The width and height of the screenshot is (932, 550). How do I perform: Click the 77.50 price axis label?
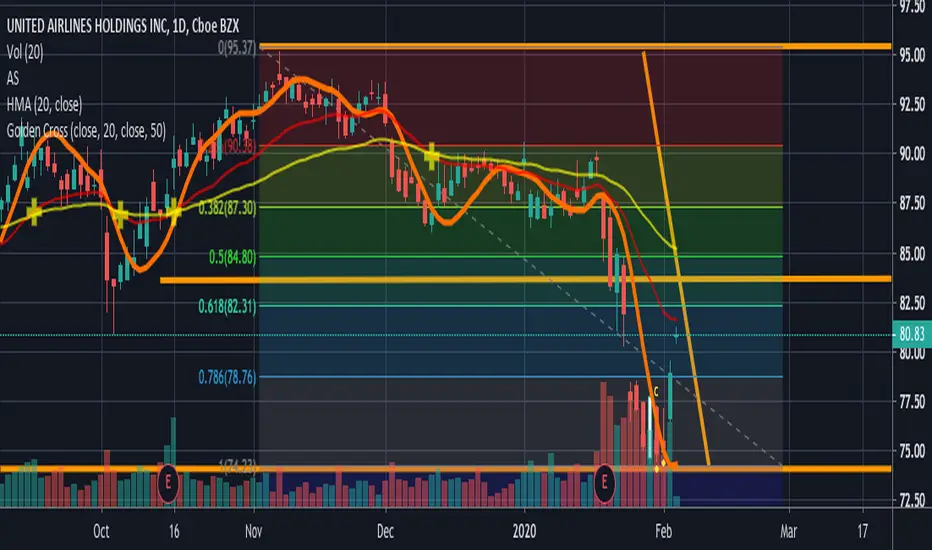(912, 402)
